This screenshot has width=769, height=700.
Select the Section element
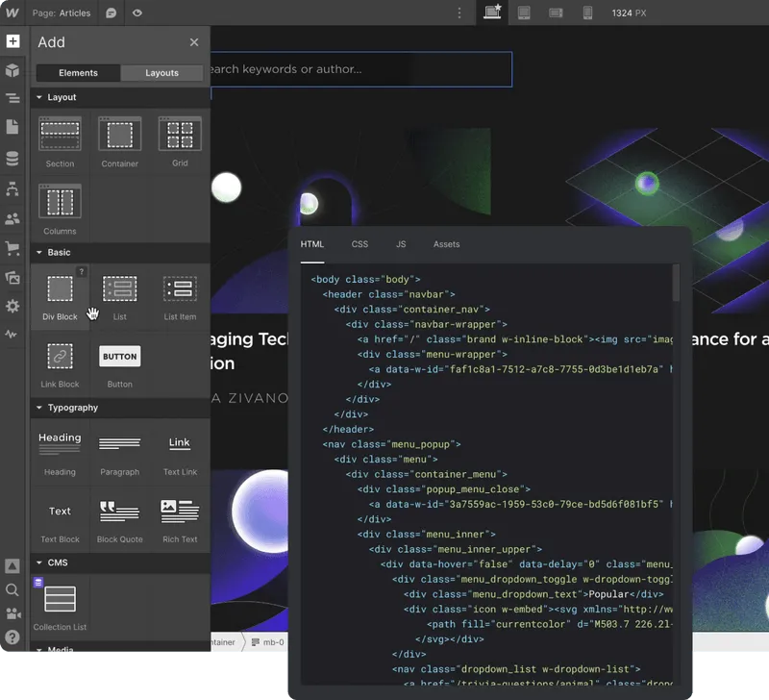(x=60, y=142)
